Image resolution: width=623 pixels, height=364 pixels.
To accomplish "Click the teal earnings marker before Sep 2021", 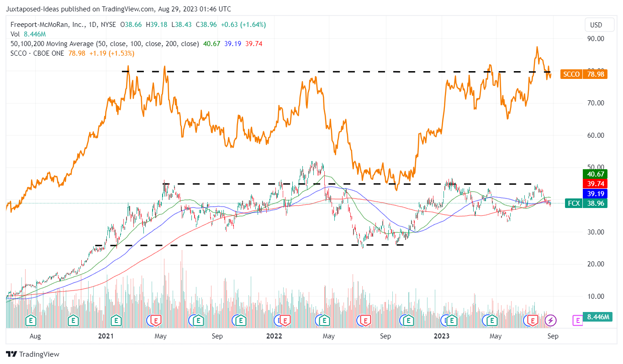I will (x=198, y=321).
